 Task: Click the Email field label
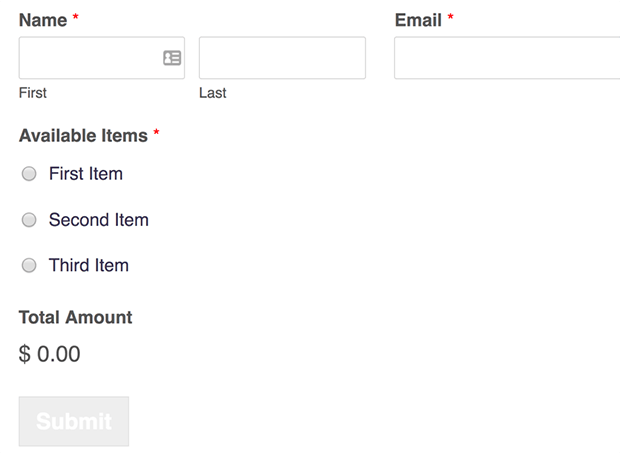(418, 20)
